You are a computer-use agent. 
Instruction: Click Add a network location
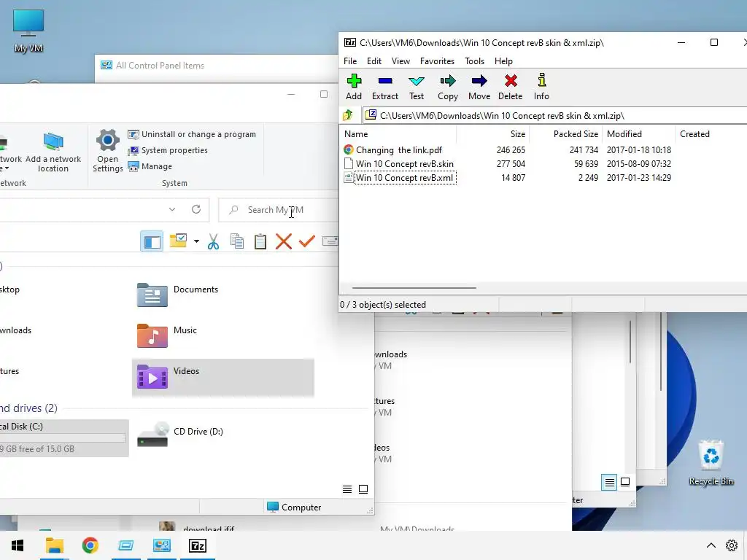click(53, 152)
